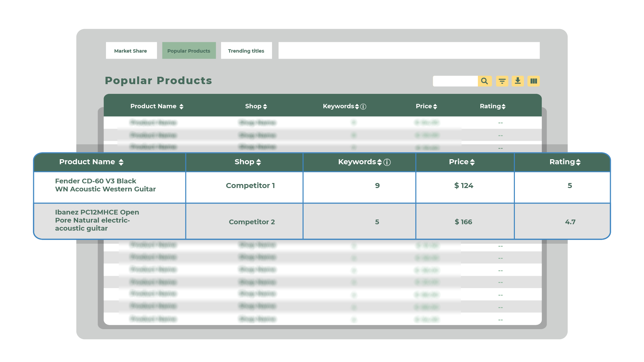Image resolution: width=644 pixels, height=362 pixels.
Task: Click the yellow search magnifier button
Action: pos(485,81)
